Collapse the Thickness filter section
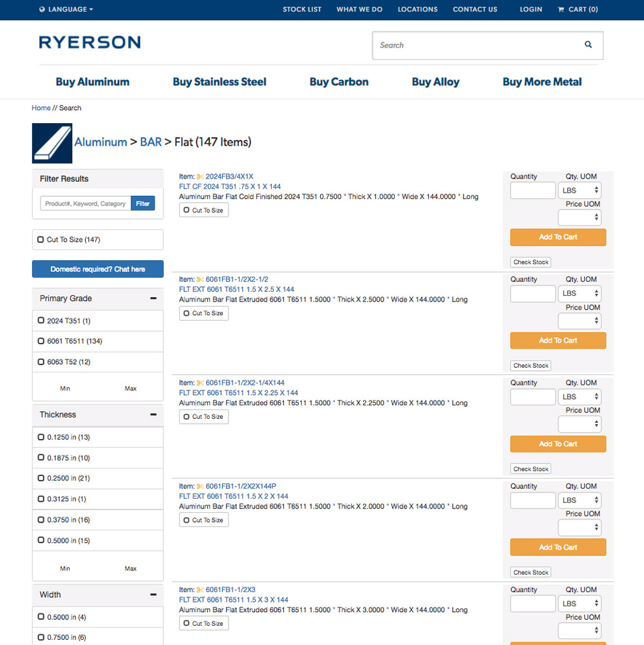The width and height of the screenshot is (644, 645). 153,415
